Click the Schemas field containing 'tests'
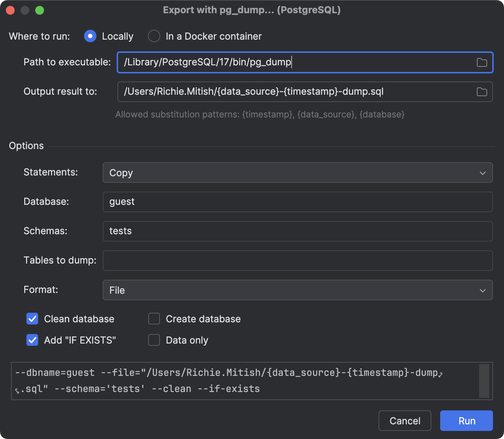The width and height of the screenshot is (504, 439). 298,231
